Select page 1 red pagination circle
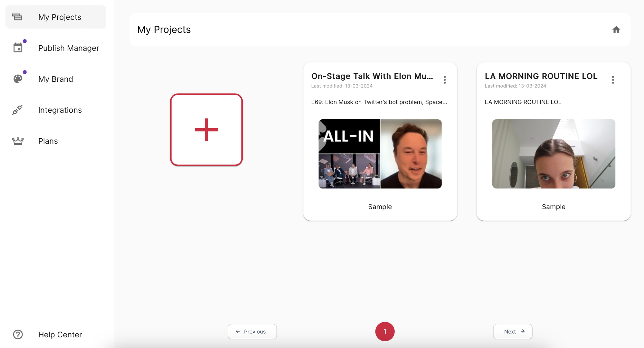The width and height of the screenshot is (644, 348). click(385, 331)
